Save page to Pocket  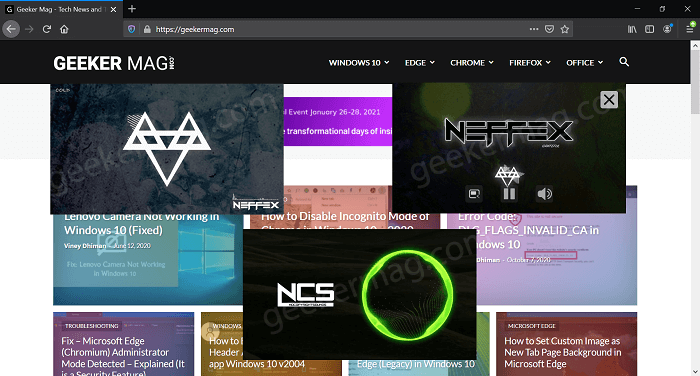[x=550, y=29]
